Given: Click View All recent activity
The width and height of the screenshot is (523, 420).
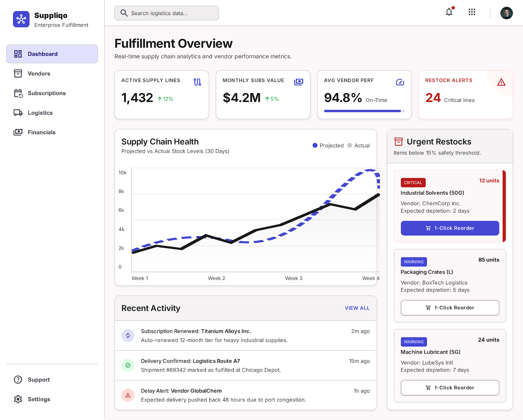Looking at the screenshot, I should coord(357,308).
